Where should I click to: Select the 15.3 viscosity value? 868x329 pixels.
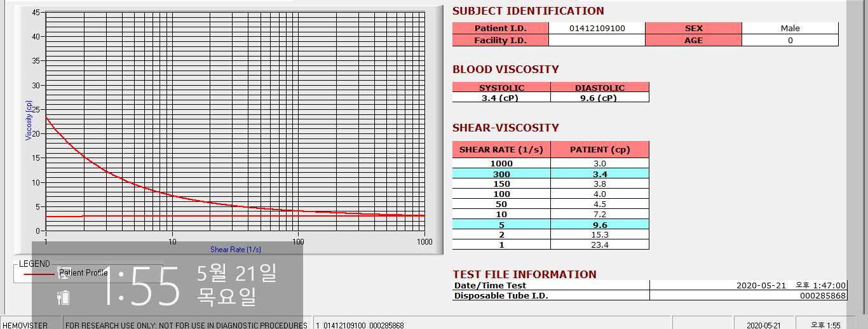[600, 234]
